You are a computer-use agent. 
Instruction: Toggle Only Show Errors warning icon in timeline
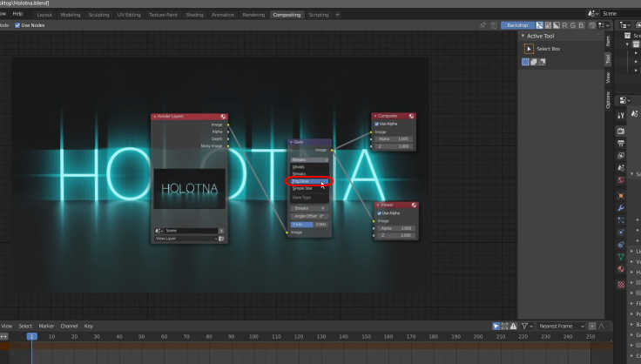coord(514,326)
